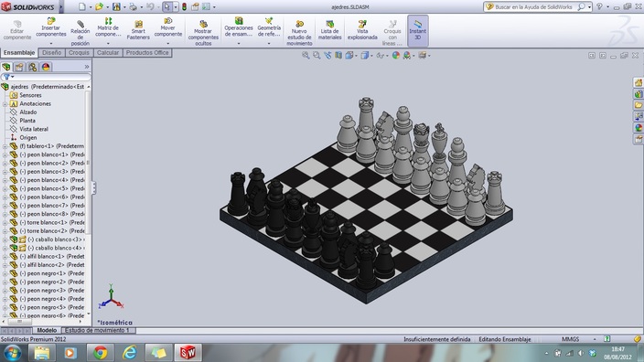Image resolution: width=644 pixels, height=362 pixels.
Task: Open units MMGS dropdown in status bar
Action: pos(595,339)
